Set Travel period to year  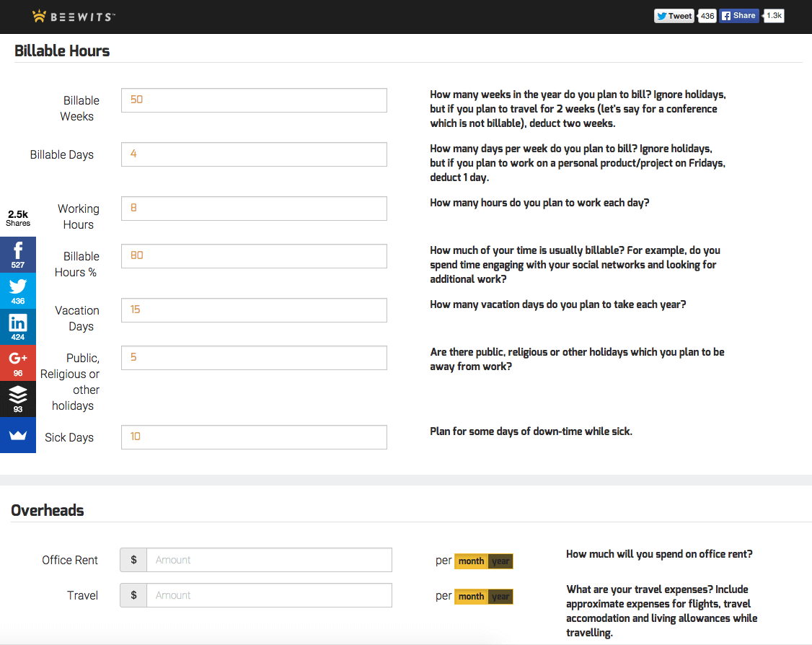click(x=500, y=597)
